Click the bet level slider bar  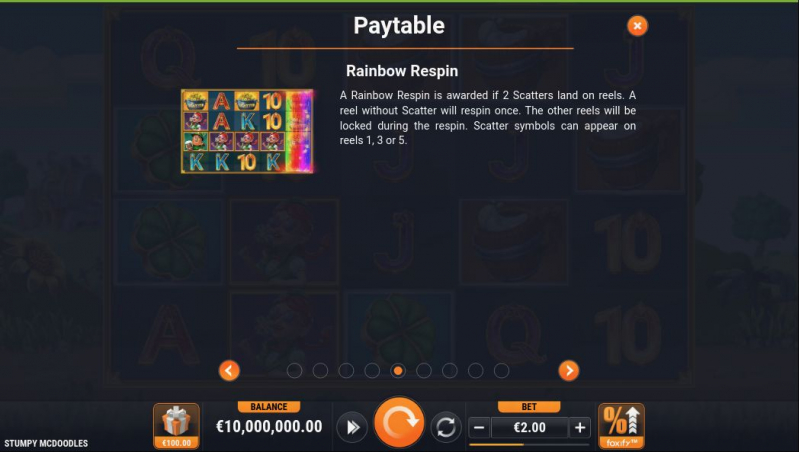point(529,444)
